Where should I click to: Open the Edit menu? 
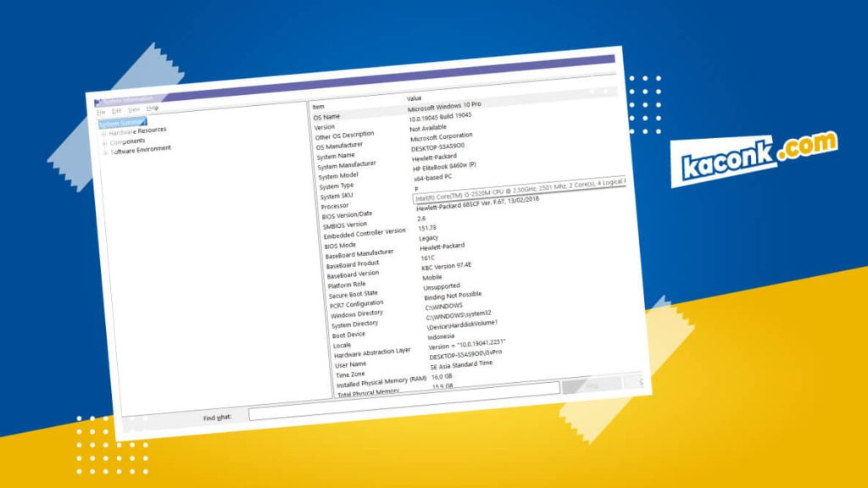point(117,111)
